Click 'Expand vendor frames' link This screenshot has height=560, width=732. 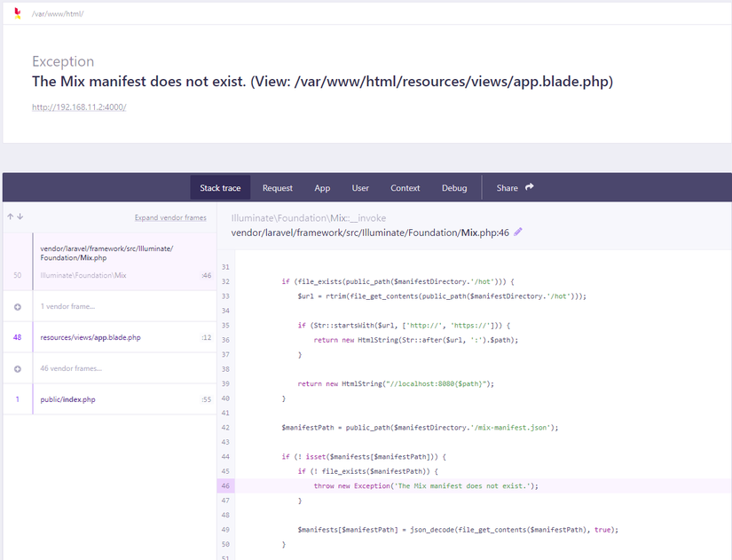coord(170,217)
